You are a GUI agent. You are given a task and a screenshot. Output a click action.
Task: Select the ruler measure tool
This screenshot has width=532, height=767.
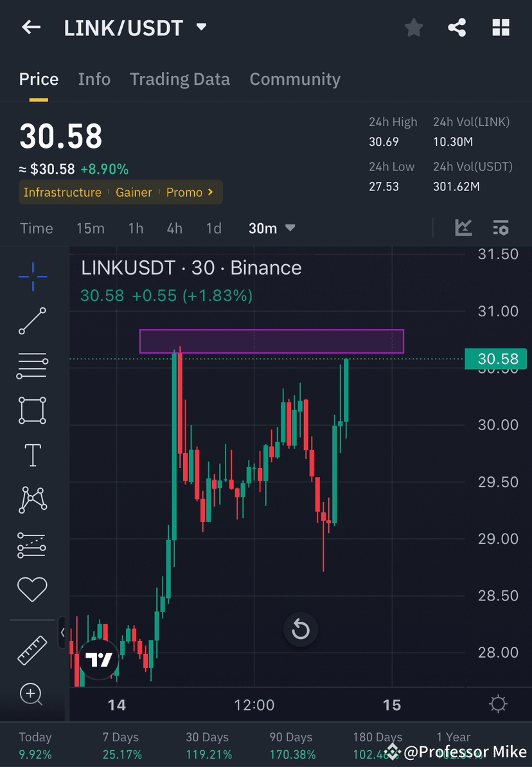(x=32, y=650)
